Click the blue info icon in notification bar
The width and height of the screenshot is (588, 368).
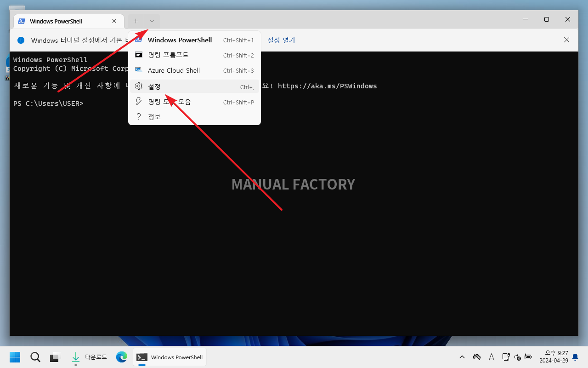(x=21, y=40)
